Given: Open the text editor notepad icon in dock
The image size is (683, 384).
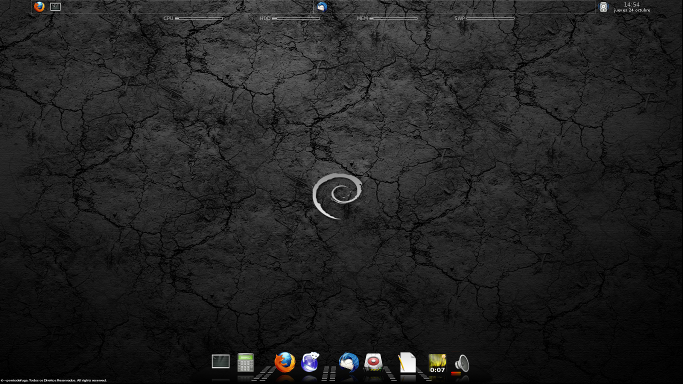Looking at the screenshot, I should click(x=407, y=362).
